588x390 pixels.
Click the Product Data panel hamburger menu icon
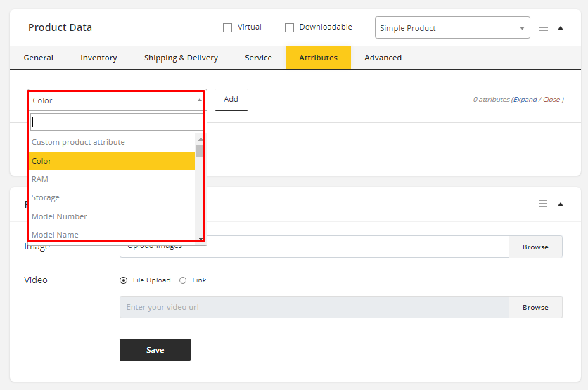543,28
